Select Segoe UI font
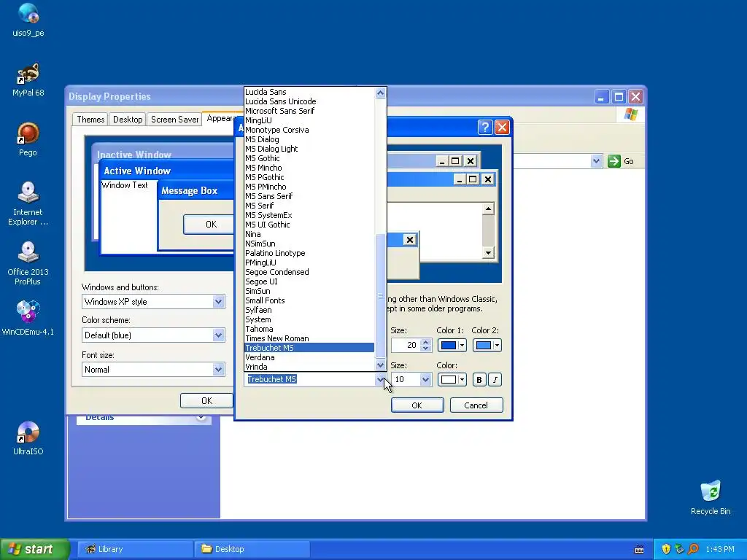747x560 pixels. [x=309, y=282]
